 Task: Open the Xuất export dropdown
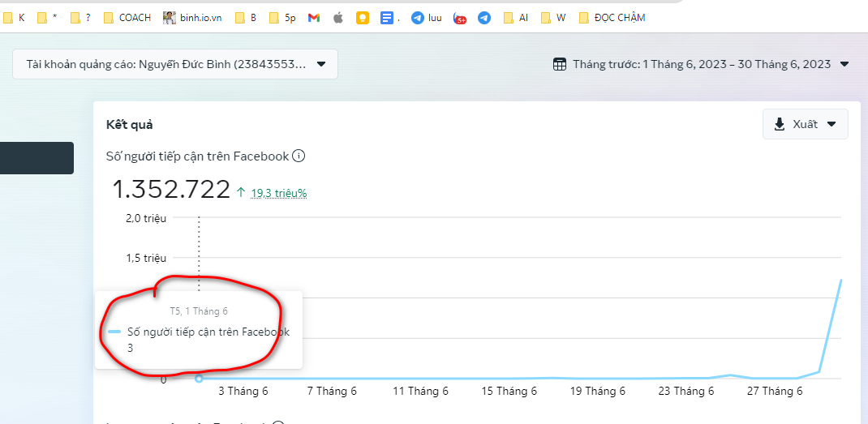coord(806,124)
